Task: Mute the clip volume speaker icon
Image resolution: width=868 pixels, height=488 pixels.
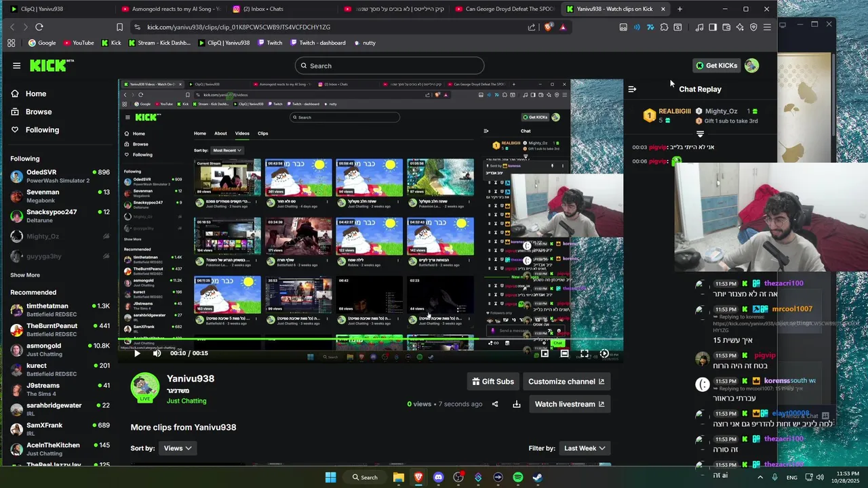Action: point(157,353)
